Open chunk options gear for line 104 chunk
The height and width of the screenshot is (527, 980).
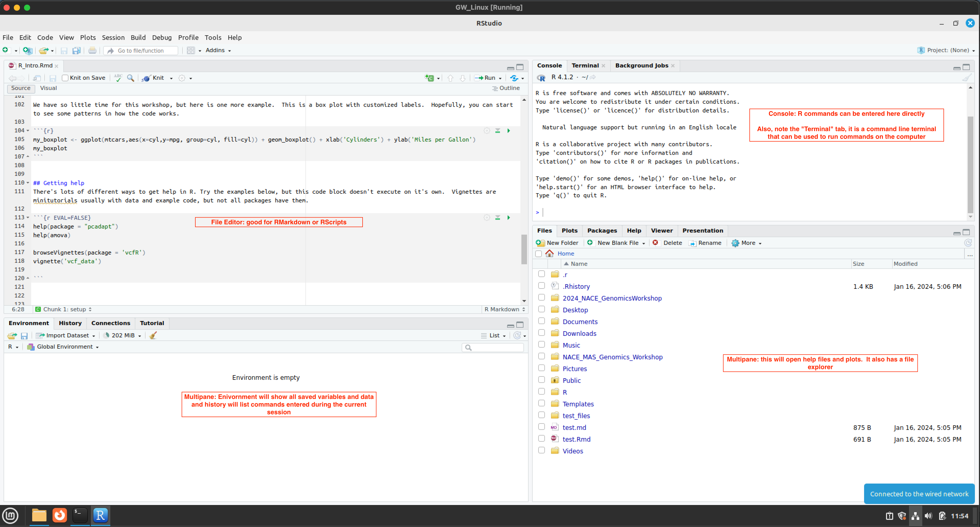[x=487, y=131]
